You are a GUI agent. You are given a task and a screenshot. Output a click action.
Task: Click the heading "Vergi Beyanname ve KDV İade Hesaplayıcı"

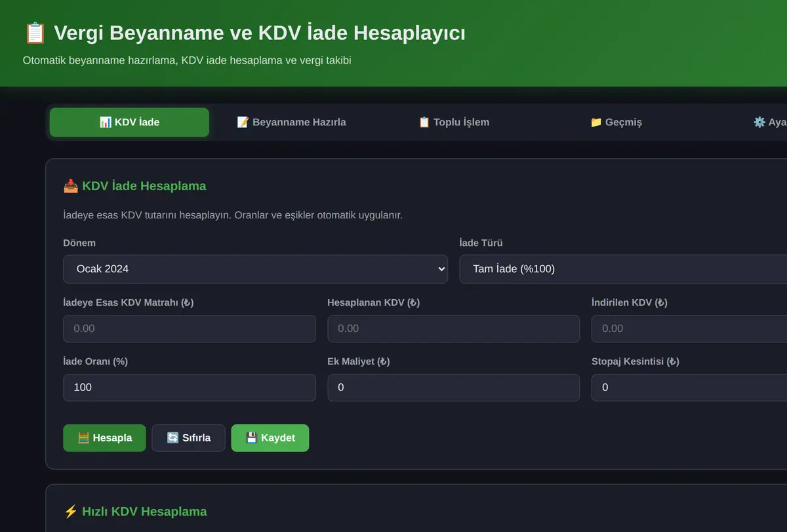point(260,33)
